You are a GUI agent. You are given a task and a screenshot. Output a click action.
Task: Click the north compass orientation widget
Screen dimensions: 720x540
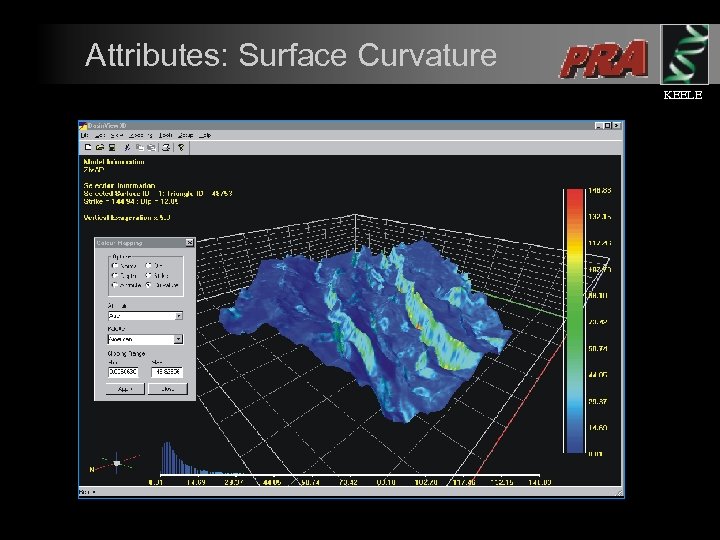(x=115, y=464)
